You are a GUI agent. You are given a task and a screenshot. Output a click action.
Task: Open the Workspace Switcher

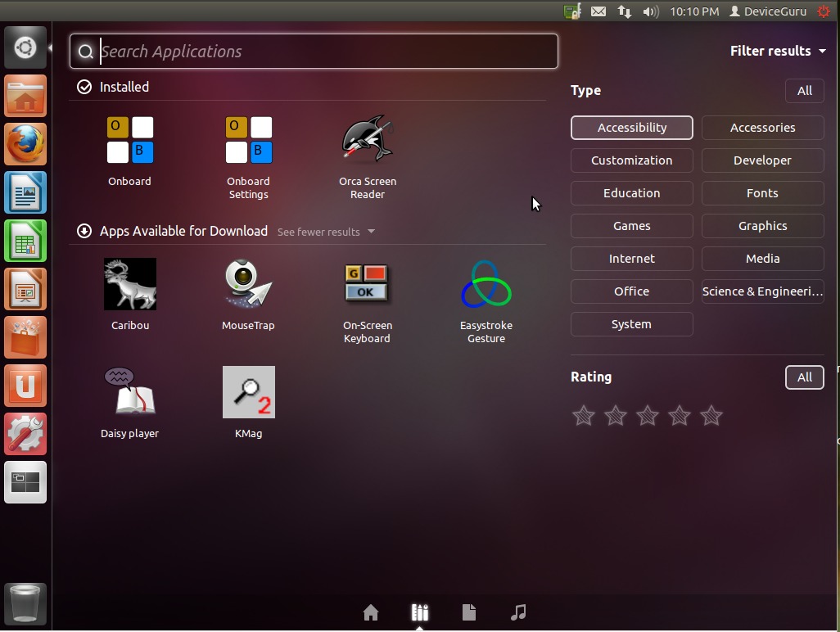click(25, 482)
